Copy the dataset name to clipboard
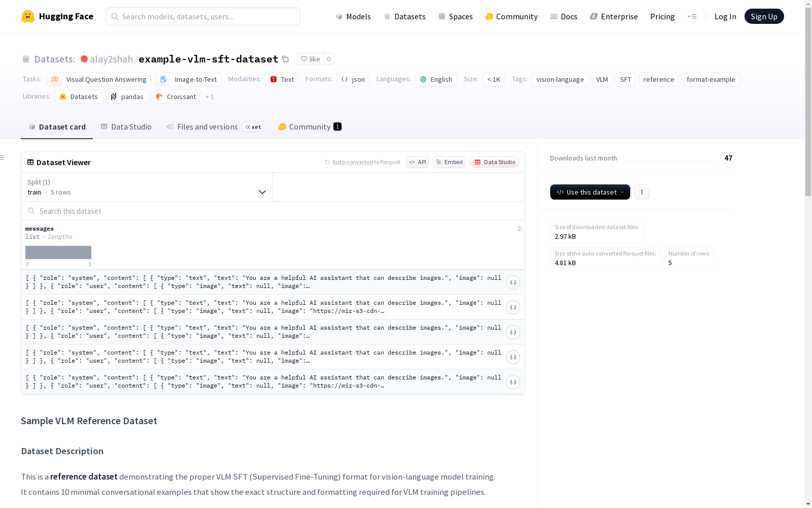 pos(286,59)
